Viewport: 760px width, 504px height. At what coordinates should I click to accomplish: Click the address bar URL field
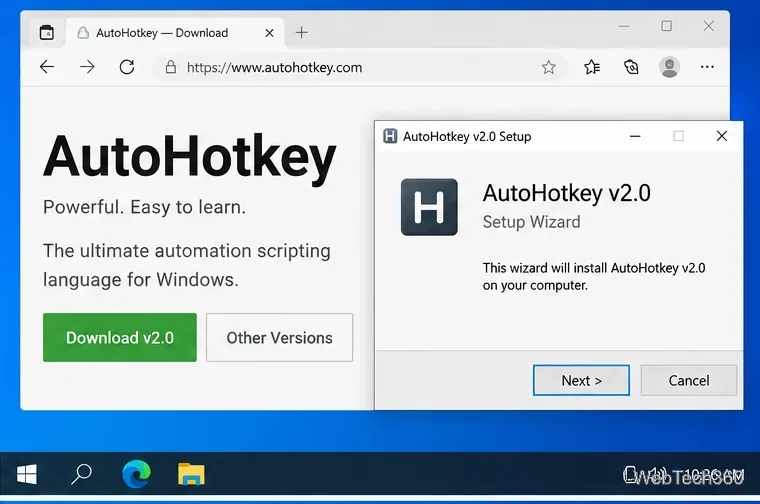pyautogui.click(x=359, y=67)
